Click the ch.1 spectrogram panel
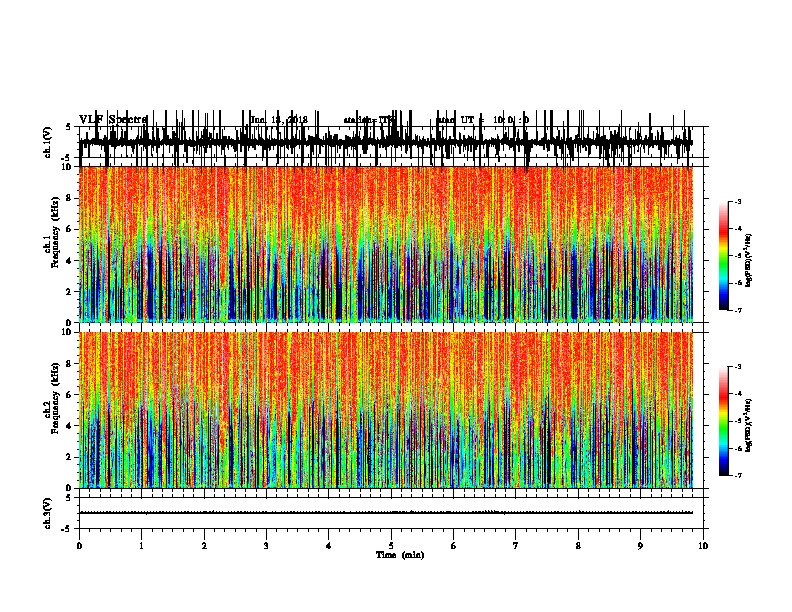This screenshot has height=612, width=792. tap(386, 244)
